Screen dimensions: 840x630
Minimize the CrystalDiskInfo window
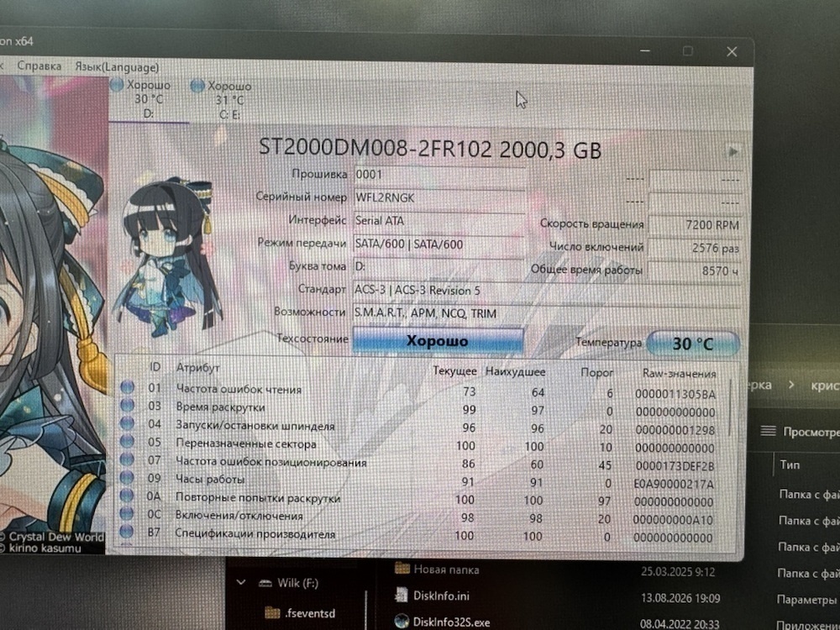coord(645,51)
